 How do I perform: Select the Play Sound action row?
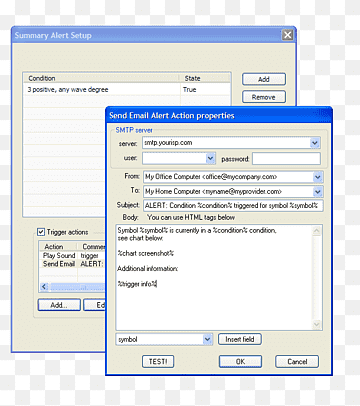pyautogui.click(x=72, y=255)
